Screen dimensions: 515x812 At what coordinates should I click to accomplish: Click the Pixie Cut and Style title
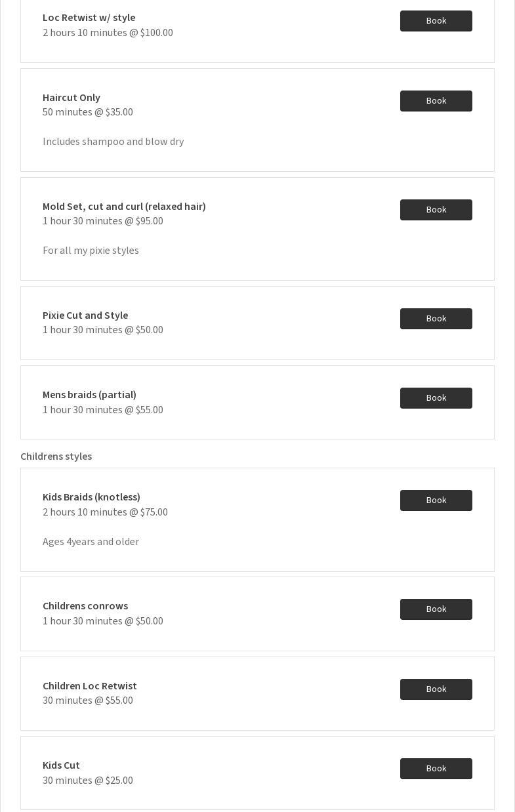pos(85,315)
